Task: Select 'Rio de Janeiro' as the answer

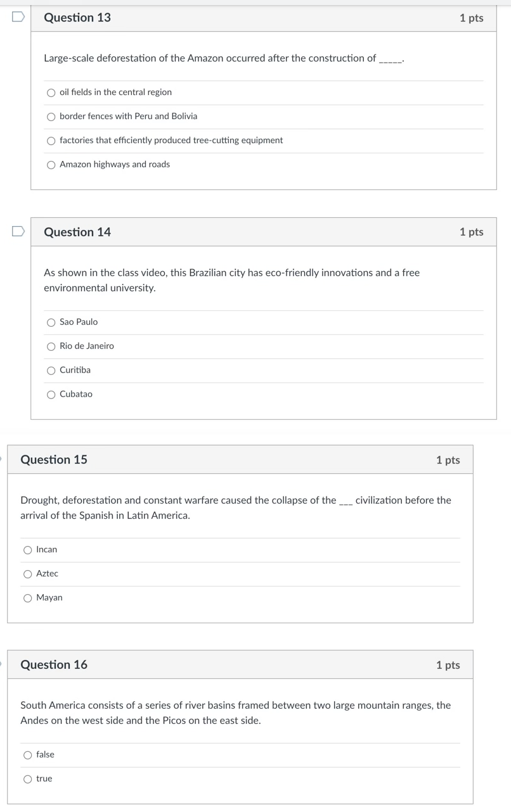Action: coord(51,346)
